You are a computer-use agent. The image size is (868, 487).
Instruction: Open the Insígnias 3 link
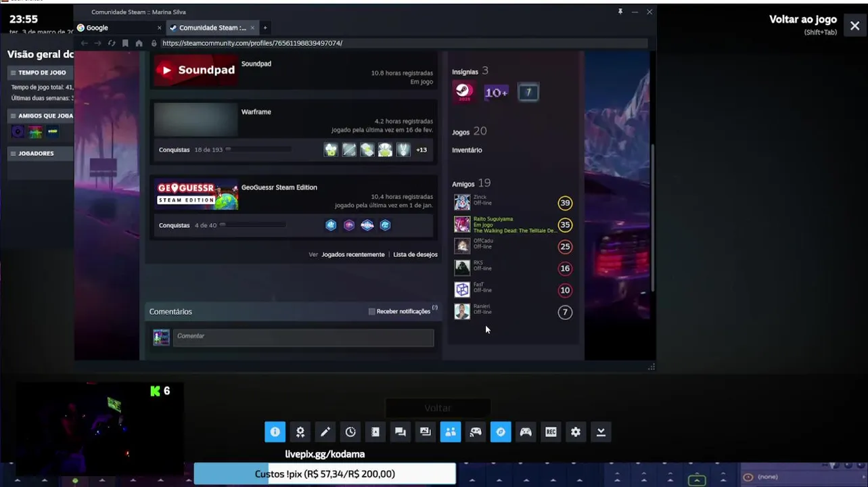pyautogui.click(x=470, y=71)
